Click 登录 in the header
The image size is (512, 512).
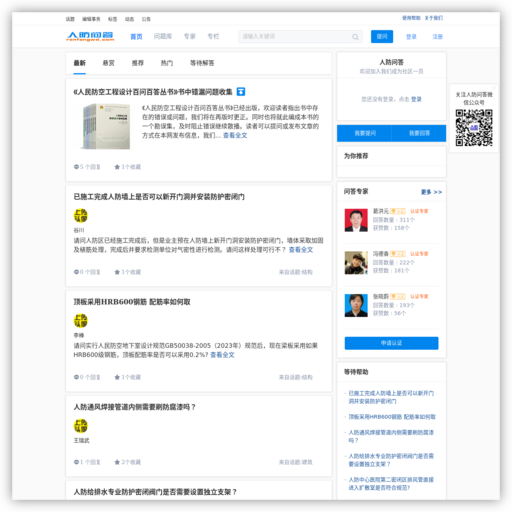point(411,37)
